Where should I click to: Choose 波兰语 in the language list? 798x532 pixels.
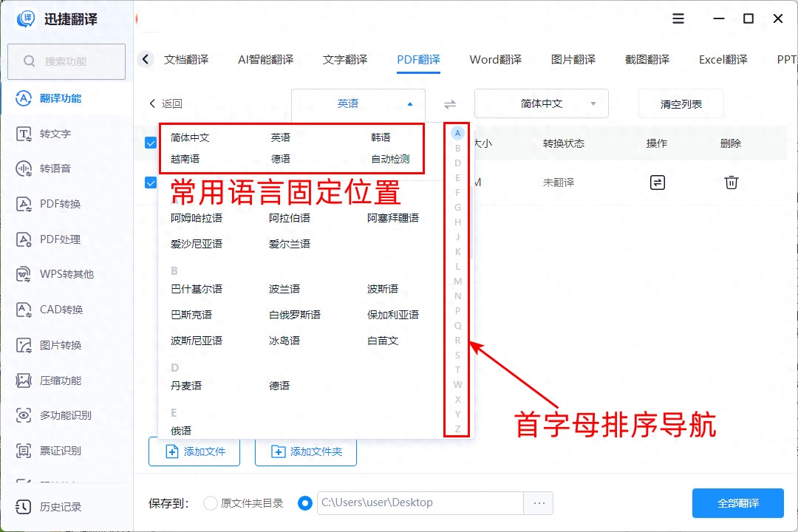click(284, 289)
